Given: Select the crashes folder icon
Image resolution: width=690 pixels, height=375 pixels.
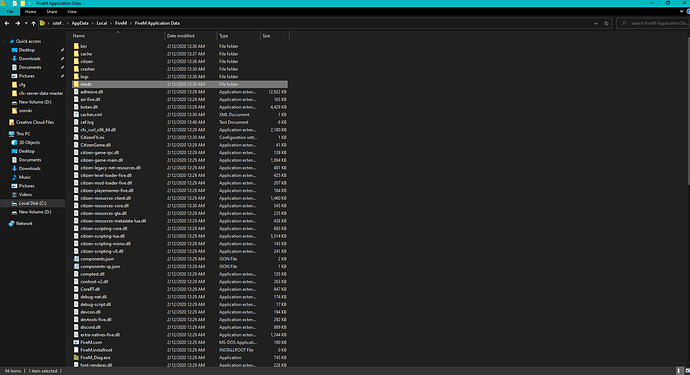Looking at the screenshot, I should pyautogui.click(x=76, y=69).
